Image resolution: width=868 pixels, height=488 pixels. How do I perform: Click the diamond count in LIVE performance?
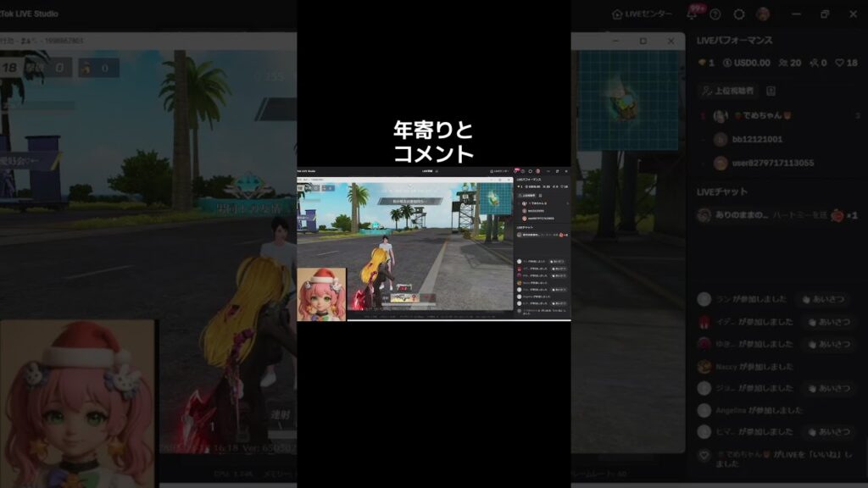(706, 63)
